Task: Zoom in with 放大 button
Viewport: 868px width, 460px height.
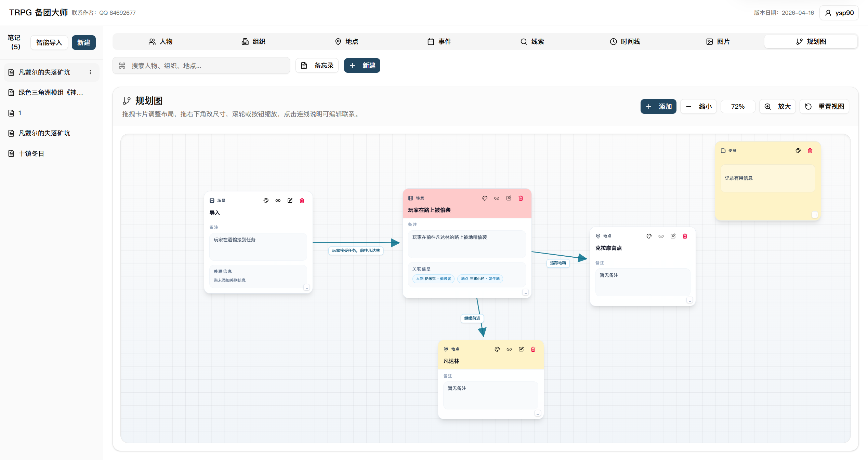Action: [778, 107]
